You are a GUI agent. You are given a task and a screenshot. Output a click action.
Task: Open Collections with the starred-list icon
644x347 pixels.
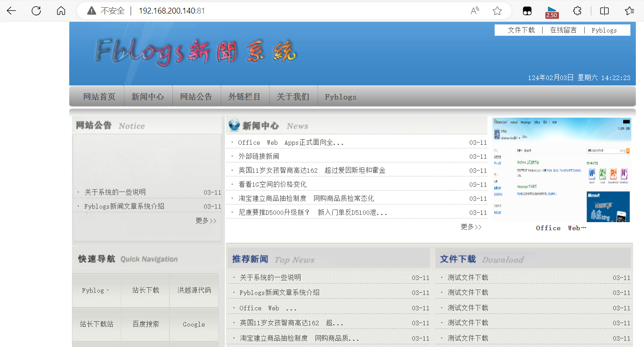pos(630,10)
